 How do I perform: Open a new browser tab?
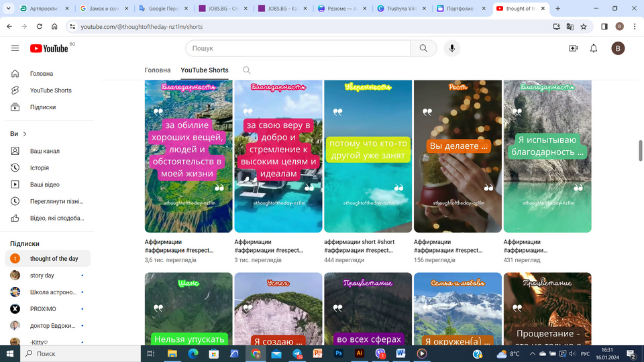[x=557, y=8]
